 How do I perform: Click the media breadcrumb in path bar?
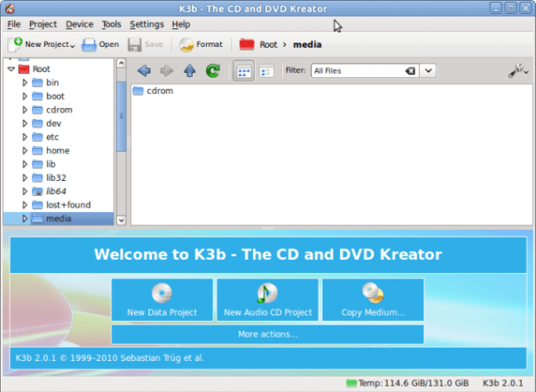307,44
